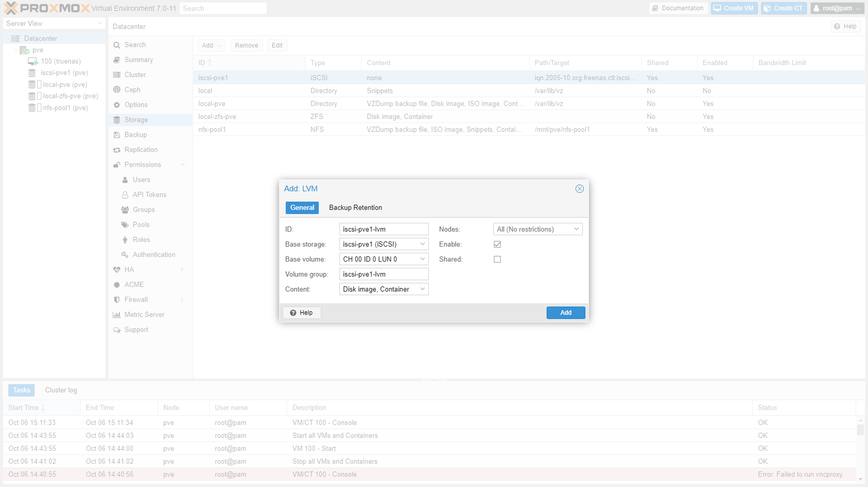The width and height of the screenshot is (868, 487).
Task: Select the nfs-pool1 storage row
Action: tap(529, 130)
